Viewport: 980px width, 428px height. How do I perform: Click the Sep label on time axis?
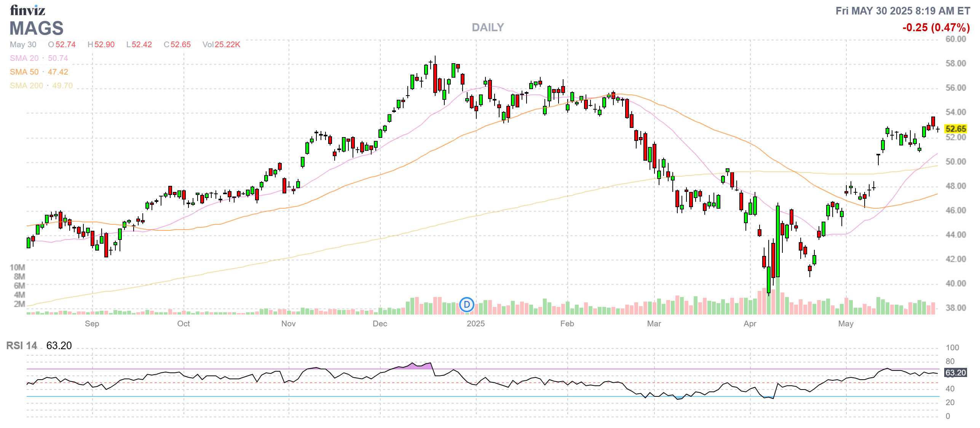(92, 324)
